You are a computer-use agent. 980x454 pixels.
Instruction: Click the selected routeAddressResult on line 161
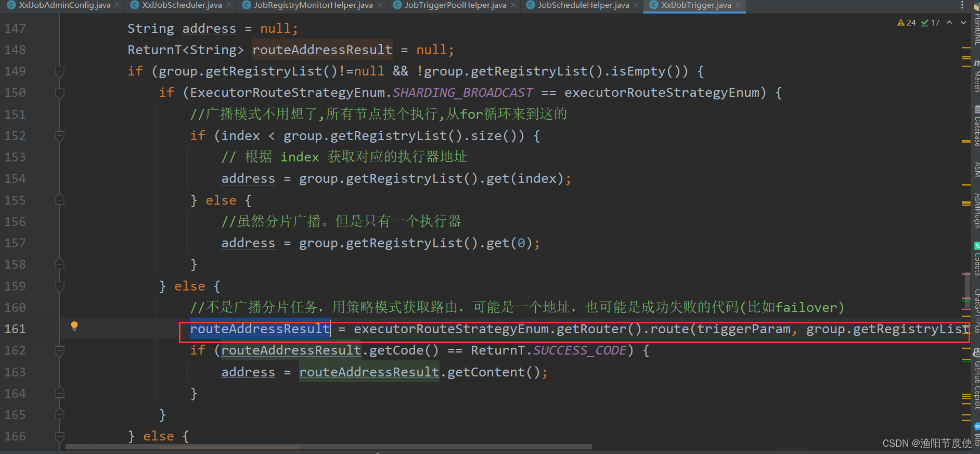260,329
